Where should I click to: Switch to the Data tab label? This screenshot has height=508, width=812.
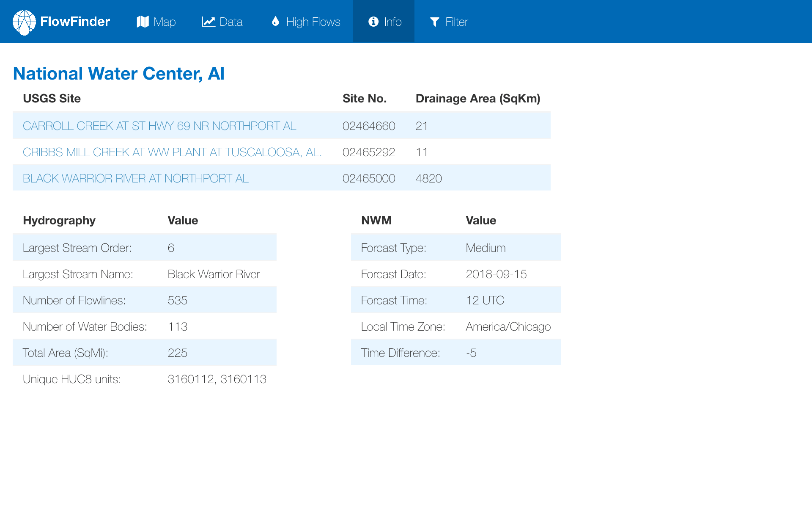click(x=231, y=22)
